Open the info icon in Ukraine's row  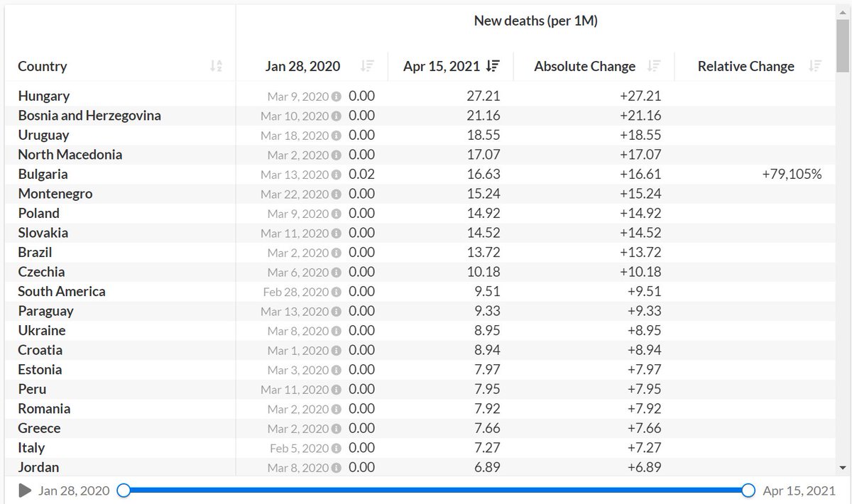coord(336,331)
